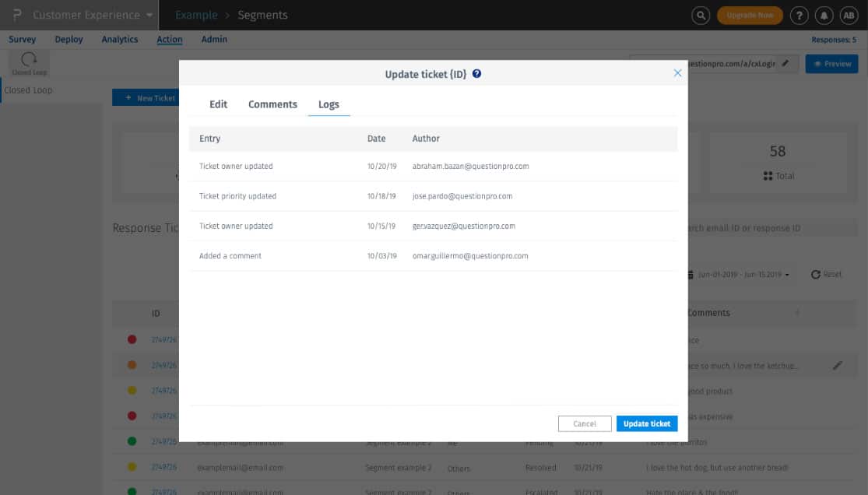Click the pencil icon next to login URL
This screenshot has height=495, width=868.
pyautogui.click(x=785, y=64)
